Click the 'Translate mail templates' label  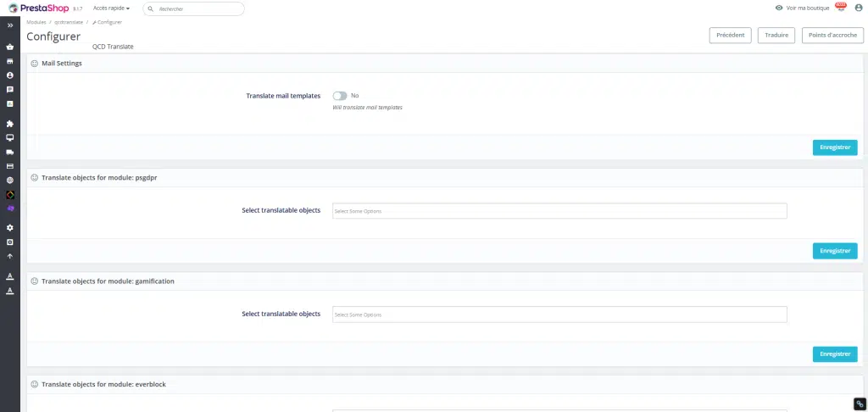(x=283, y=96)
